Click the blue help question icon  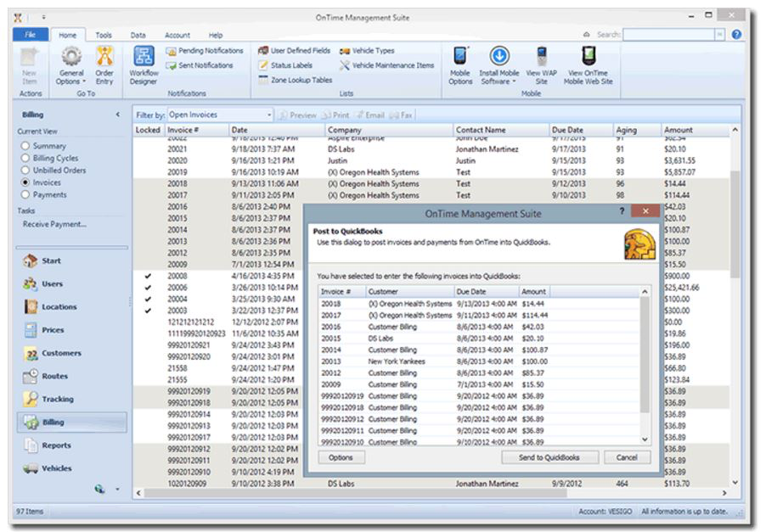tap(736, 35)
